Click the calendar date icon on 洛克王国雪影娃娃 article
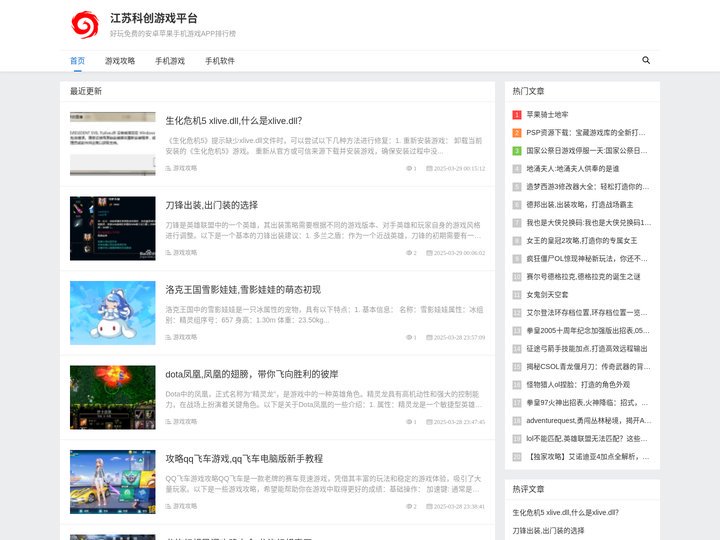720x540 pixels. pos(429,338)
